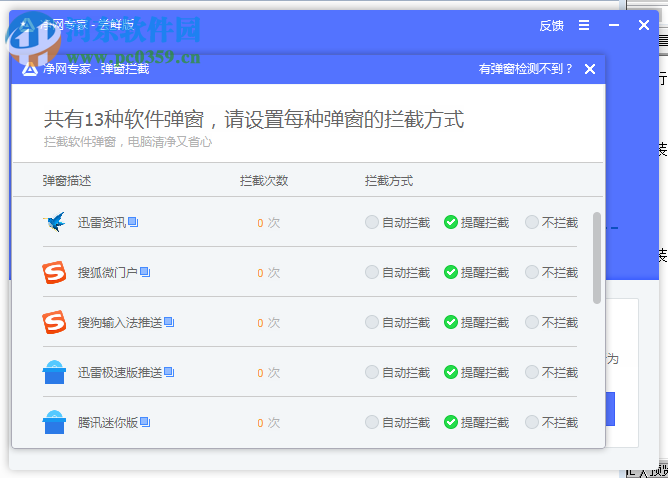Select 提醒拦截 for 迅雷资讯
The width and height of the screenshot is (668, 478).
[x=476, y=222]
